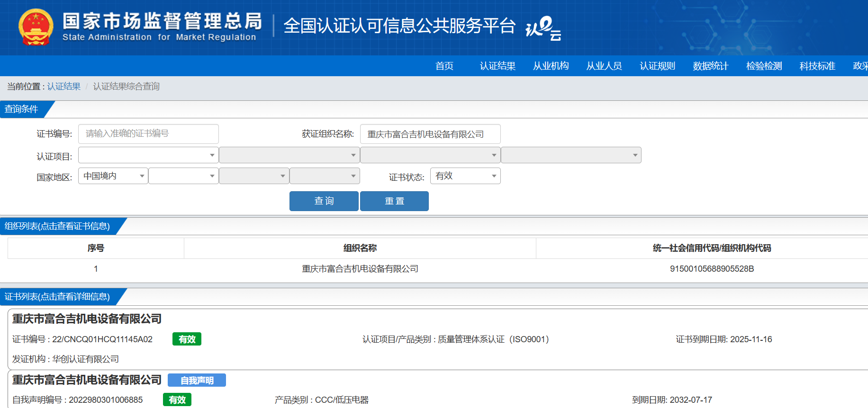Expand the first 认证项目 dropdown
This screenshot has height=408, width=868.
pyautogui.click(x=148, y=155)
